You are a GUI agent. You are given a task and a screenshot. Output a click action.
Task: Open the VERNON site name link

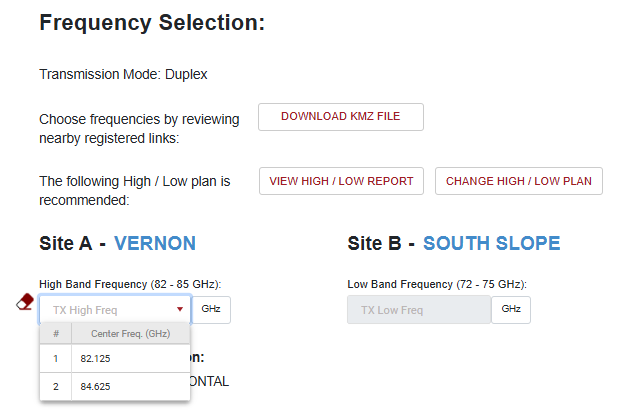[x=155, y=243]
